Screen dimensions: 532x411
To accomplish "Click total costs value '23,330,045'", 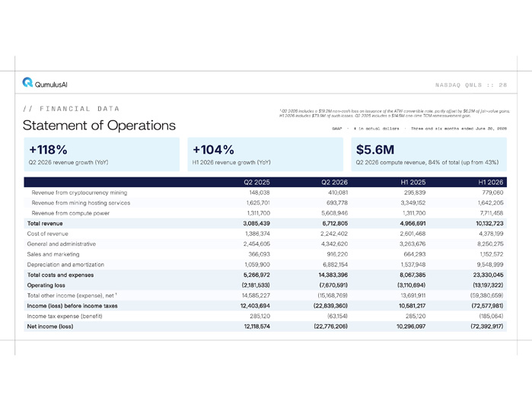I will point(488,275).
